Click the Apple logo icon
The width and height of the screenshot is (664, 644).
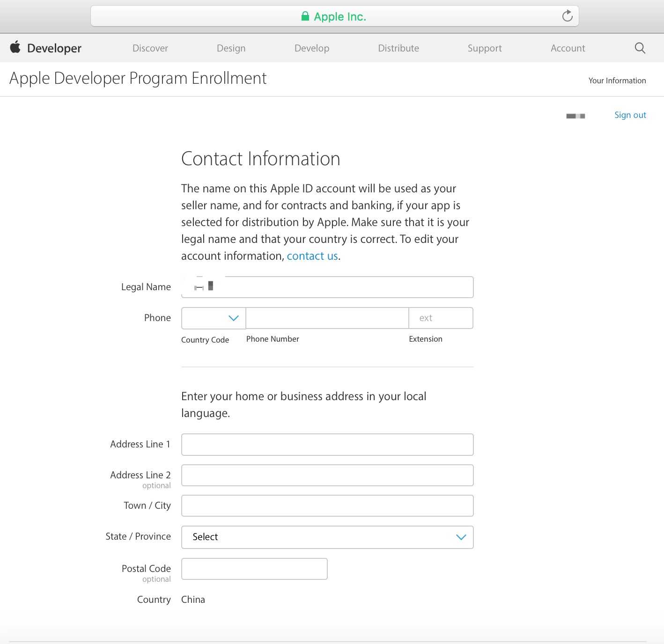coord(15,47)
